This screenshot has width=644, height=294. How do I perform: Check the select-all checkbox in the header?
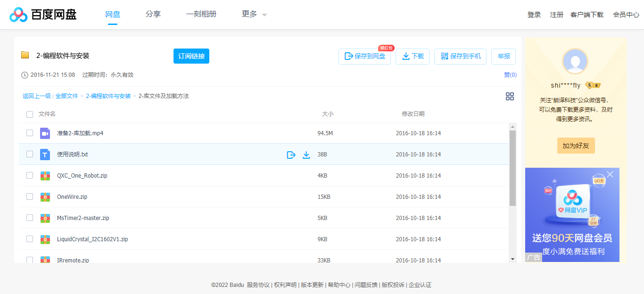point(29,114)
